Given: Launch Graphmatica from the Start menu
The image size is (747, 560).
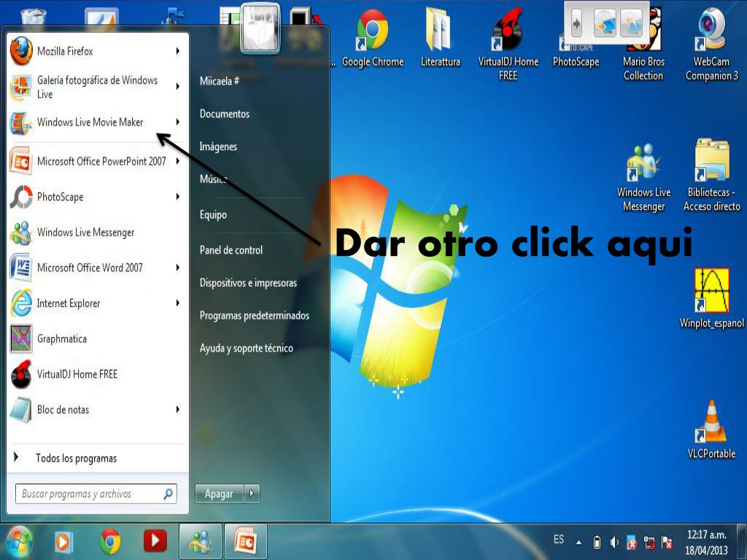Looking at the screenshot, I should [x=97, y=338].
